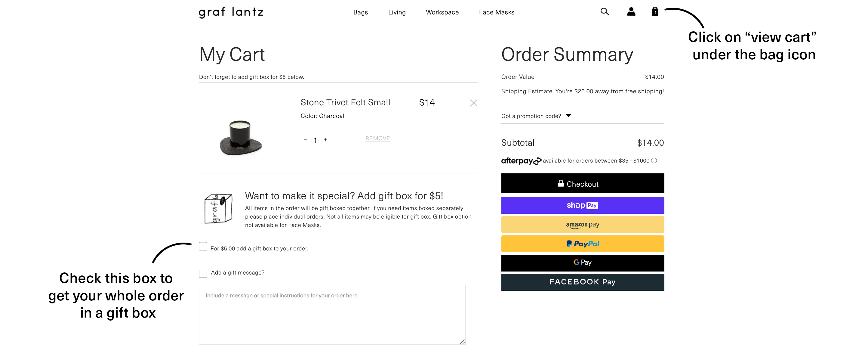Open the shopping bag icon
868x357 pixels.
[x=655, y=11]
